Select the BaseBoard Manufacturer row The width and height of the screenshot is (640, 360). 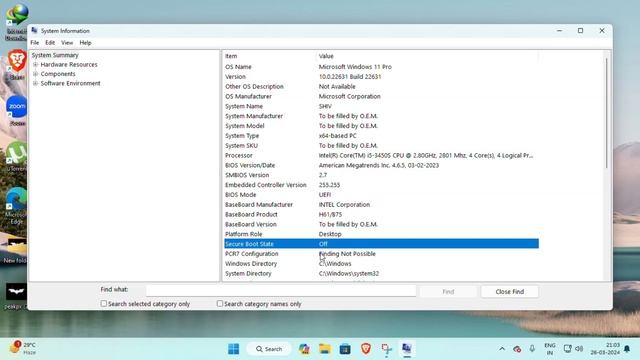click(x=381, y=204)
